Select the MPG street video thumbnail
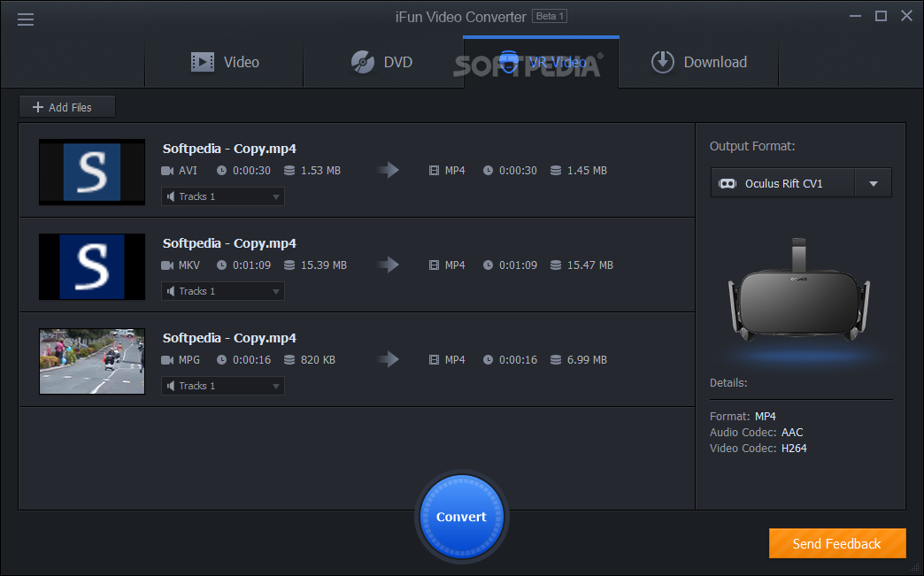This screenshot has width=924, height=576. point(92,361)
